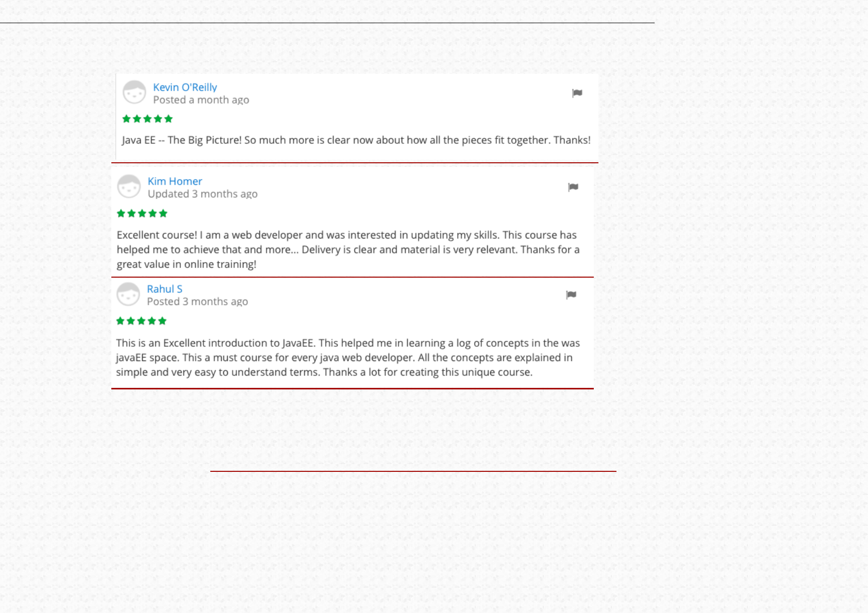This screenshot has width=868, height=613.
Task: Click 'Posted 3 months ago' under Rahul S
Action: click(197, 302)
